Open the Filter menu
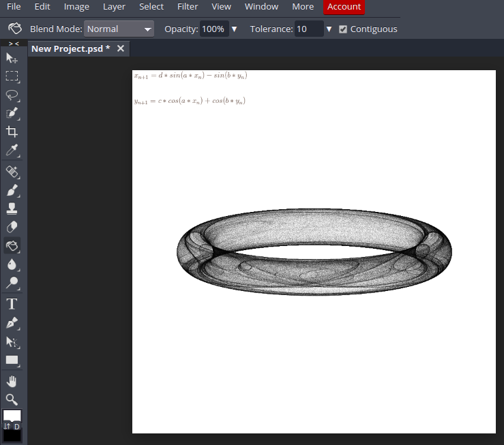The image size is (504, 445). pos(188,7)
